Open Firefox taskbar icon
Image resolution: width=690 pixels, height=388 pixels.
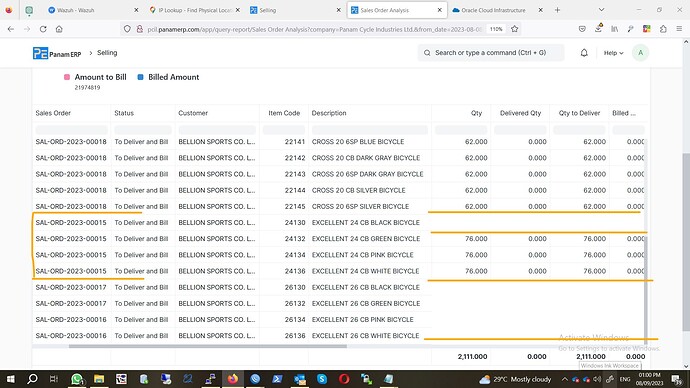(233, 379)
